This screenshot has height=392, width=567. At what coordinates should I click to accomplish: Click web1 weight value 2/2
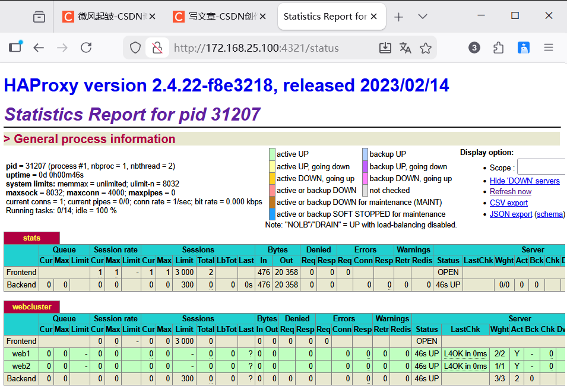pos(499,353)
